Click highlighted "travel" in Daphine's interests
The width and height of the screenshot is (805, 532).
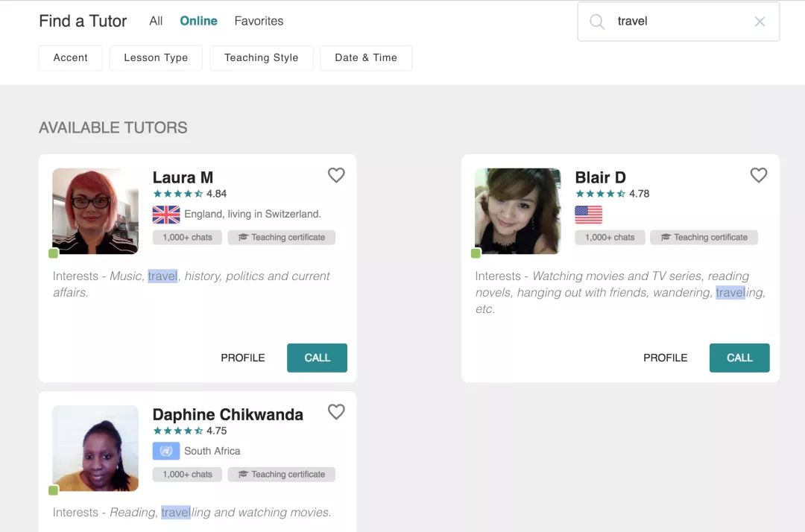click(176, 513)
